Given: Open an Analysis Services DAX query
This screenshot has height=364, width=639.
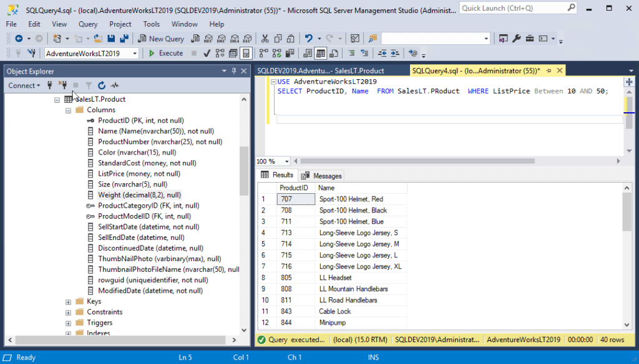Looking at the screenshot, I should [247, 39].
